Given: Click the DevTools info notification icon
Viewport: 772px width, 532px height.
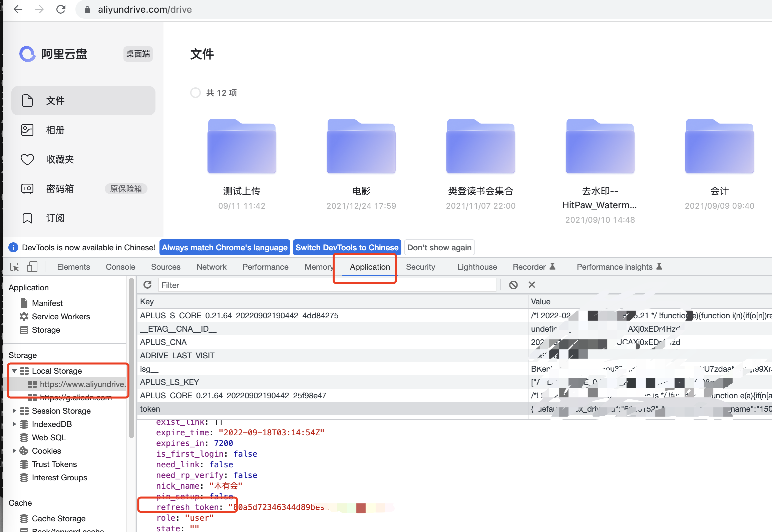Looking at the screenshot, I should (x=13, y=247).
